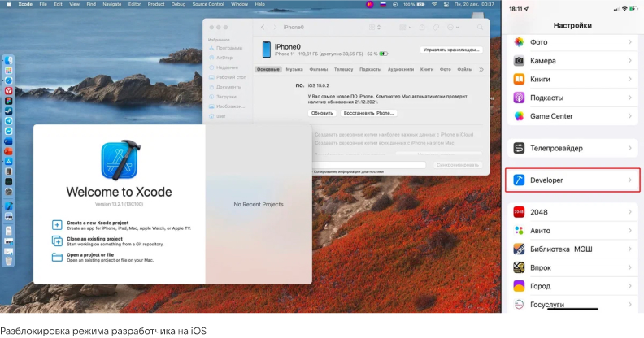Click the open project folder icon
The width and height of the screenshot is (644, 338).
(x=57, y=258)
